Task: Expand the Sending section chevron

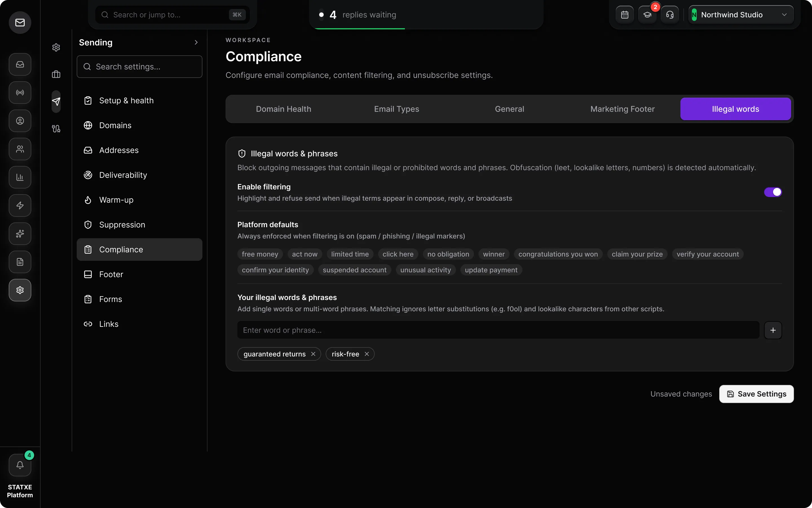Action: pos(196,42)
